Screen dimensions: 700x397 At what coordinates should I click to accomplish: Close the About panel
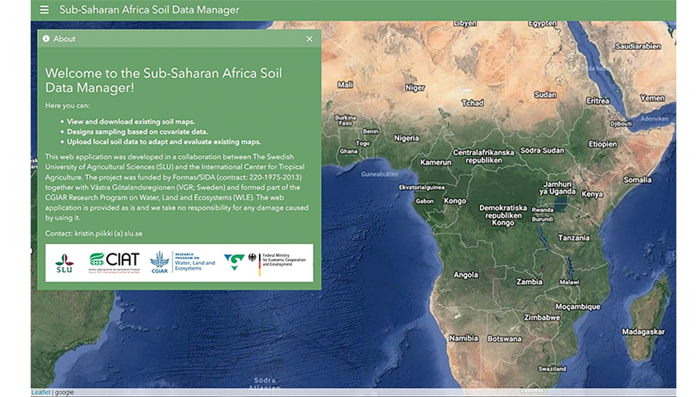click(309, 39)
